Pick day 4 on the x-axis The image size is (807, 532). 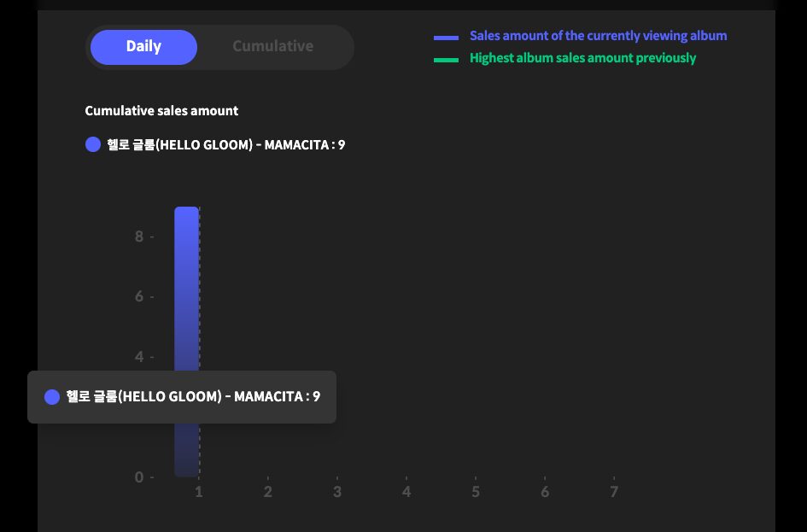406,492
